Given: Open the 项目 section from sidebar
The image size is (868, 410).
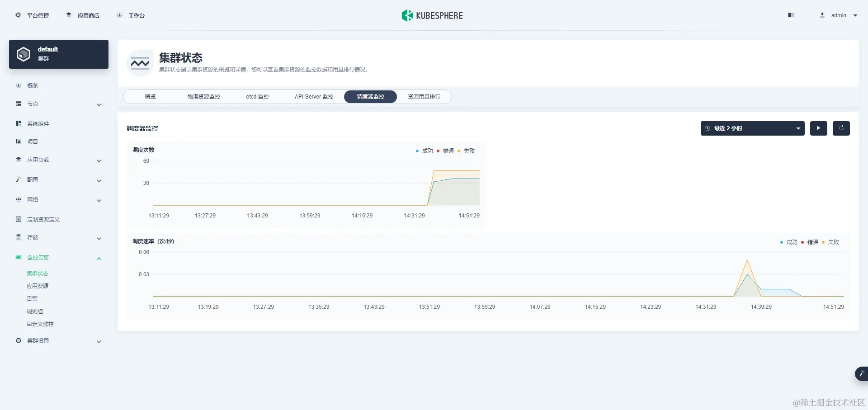Looking at the screenshot, I should point(32,141).
